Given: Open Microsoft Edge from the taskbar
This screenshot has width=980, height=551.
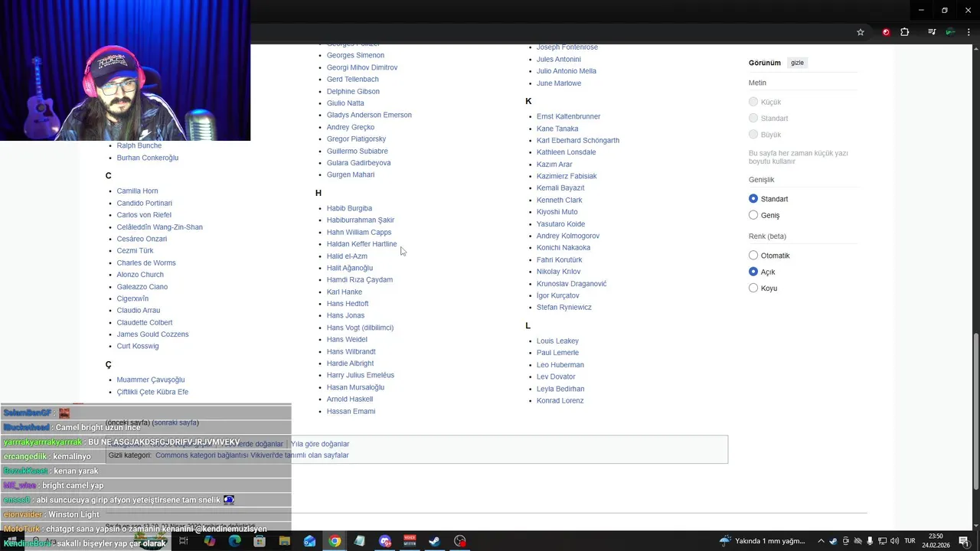Looking at the screenshot, I should 234,541.
